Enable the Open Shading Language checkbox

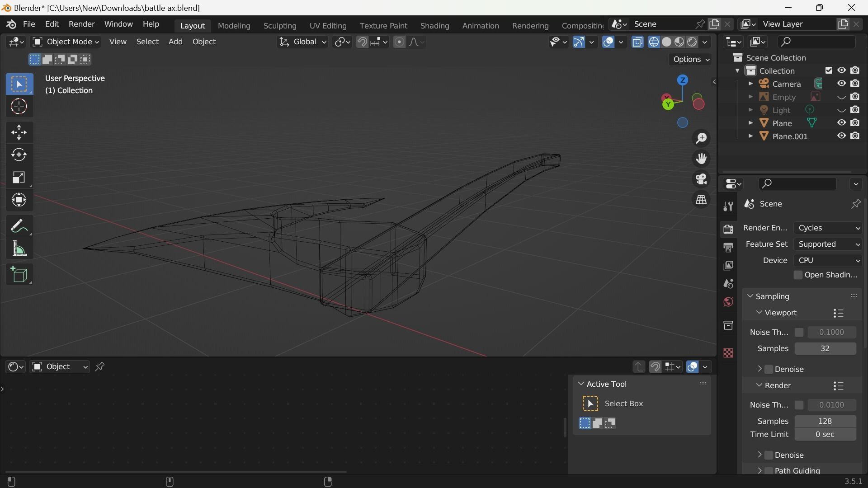pos(798,275)
